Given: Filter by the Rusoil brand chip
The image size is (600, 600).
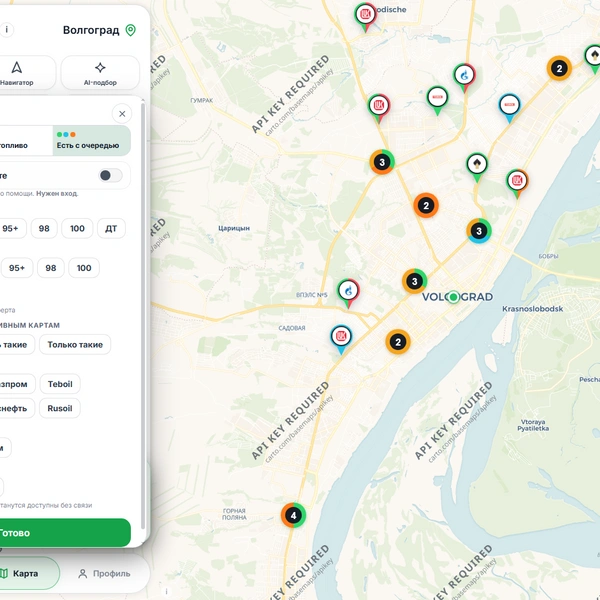Looking at the screenshot, I should pyautogui.click(x=60, y=408).
